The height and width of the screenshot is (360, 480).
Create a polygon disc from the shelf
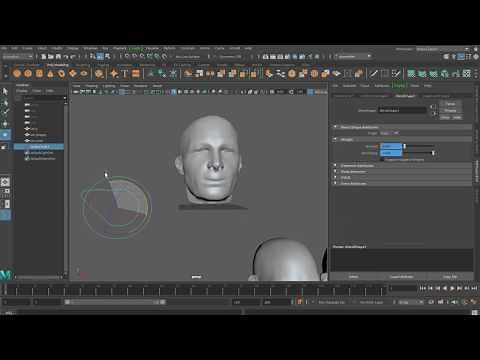84,73
